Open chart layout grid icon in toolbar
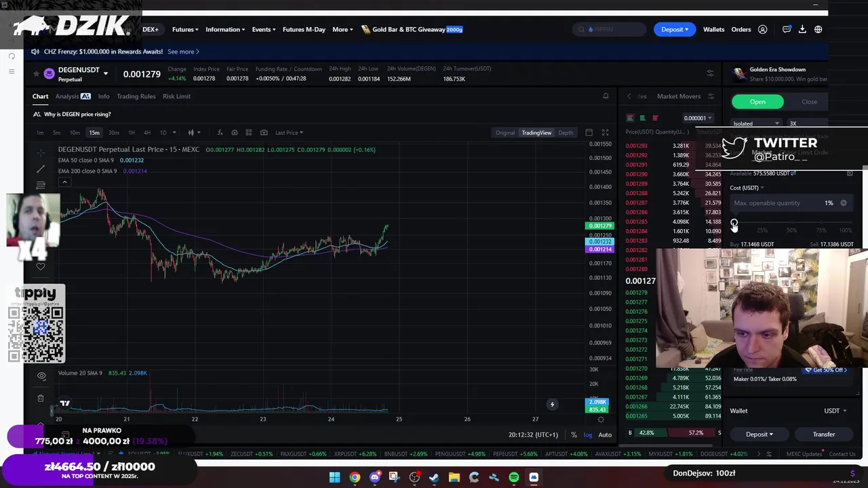The width and height of the screenshot is (868, 488). click(x=249, y=133)
